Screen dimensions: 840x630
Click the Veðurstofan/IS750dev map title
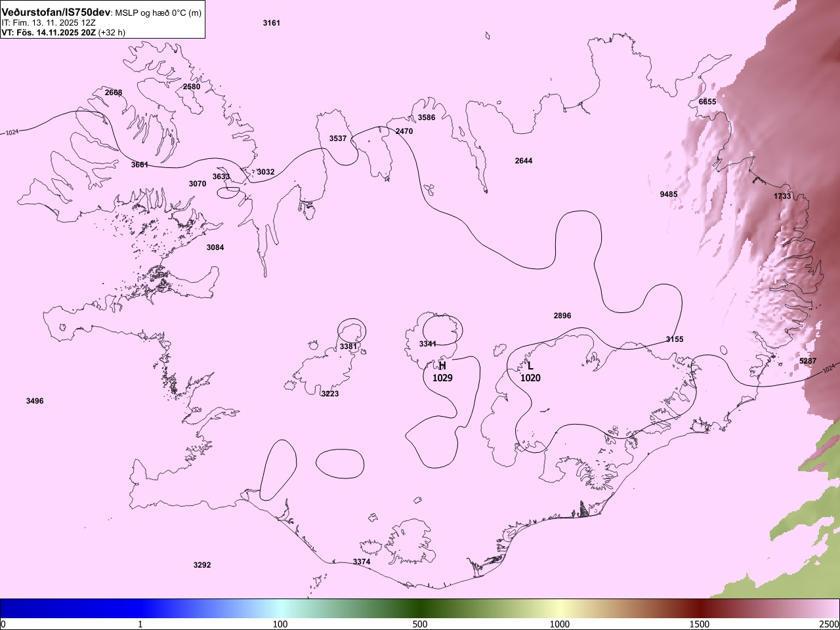pyautogui.click(x=56, y=12)
